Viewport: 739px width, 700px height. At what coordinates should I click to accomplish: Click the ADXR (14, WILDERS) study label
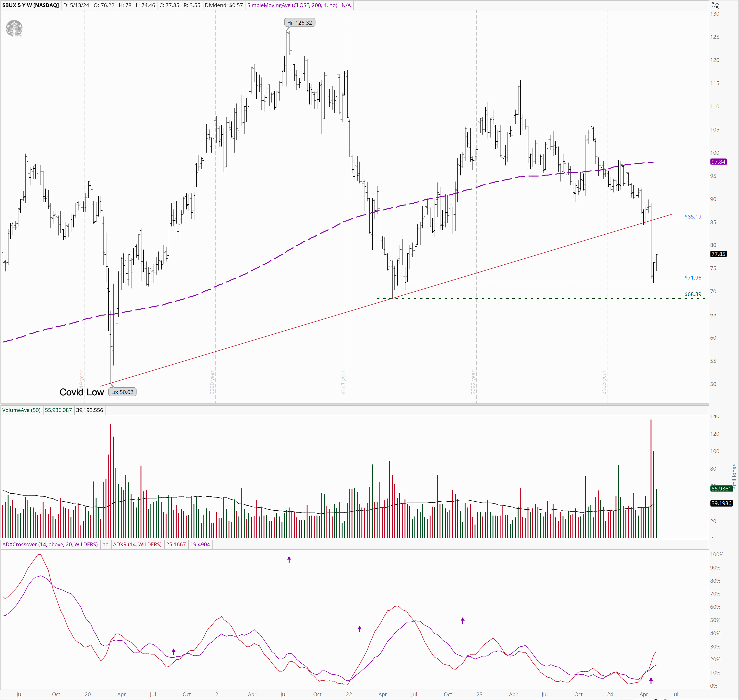coord(137,544)
